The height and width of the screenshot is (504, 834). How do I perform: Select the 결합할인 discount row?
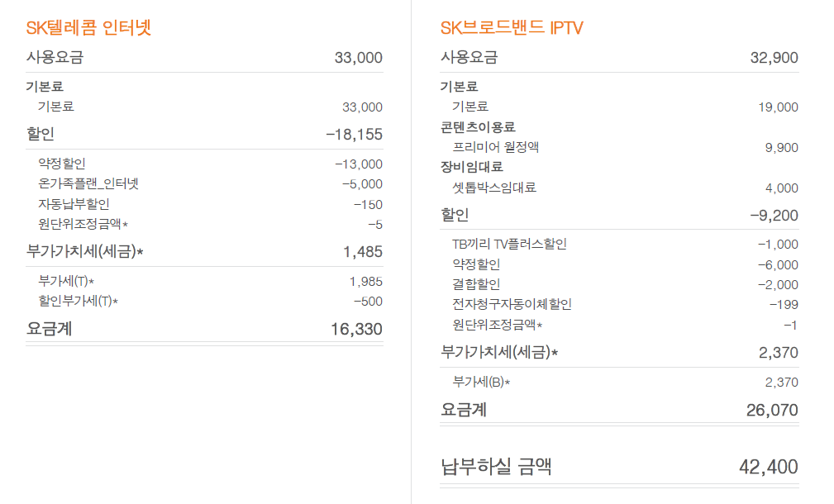(x=476, y=284)
